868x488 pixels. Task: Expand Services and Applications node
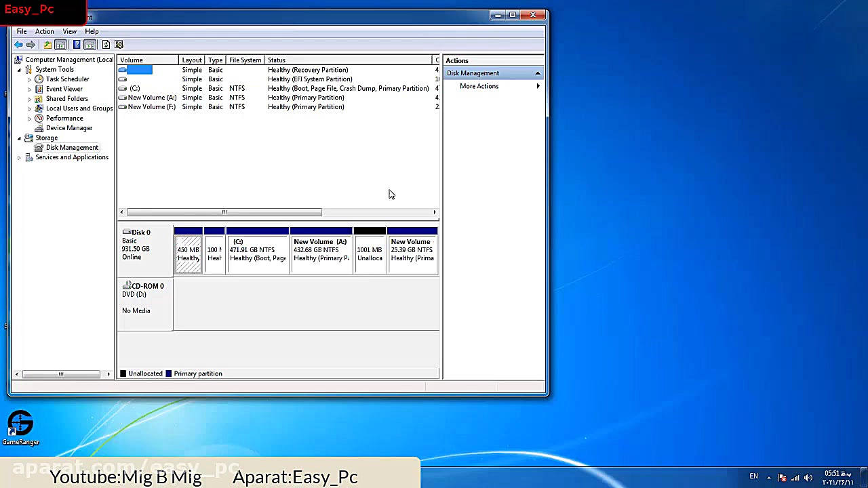[x=20, y=158]
